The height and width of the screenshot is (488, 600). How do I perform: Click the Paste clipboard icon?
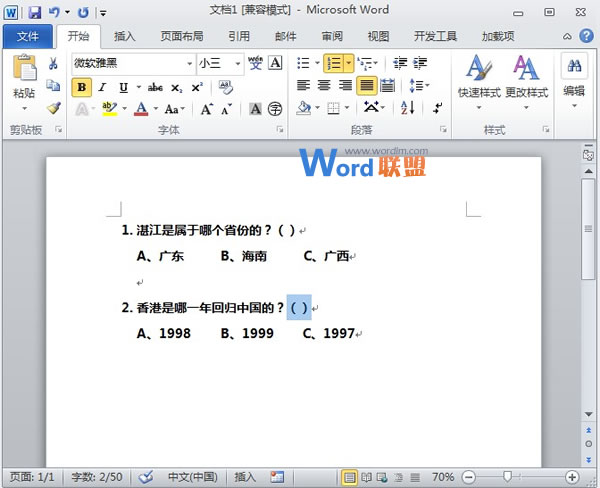coord(24,68)
